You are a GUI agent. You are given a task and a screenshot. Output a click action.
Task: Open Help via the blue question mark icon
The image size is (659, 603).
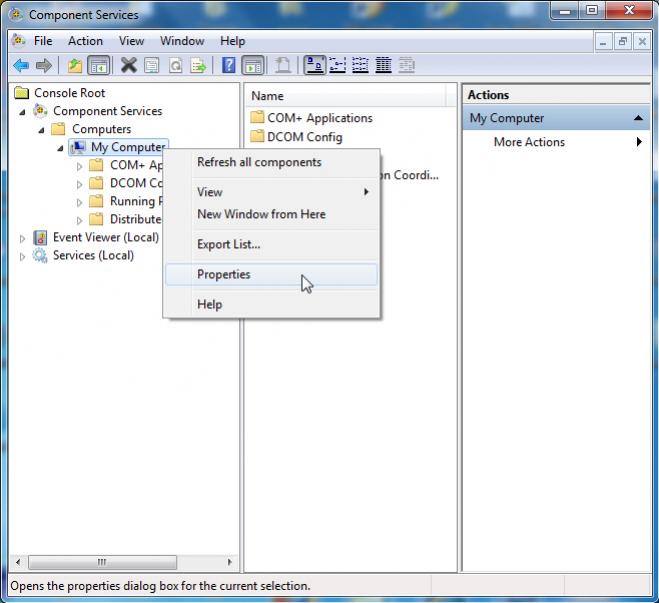tap(229, 66)
